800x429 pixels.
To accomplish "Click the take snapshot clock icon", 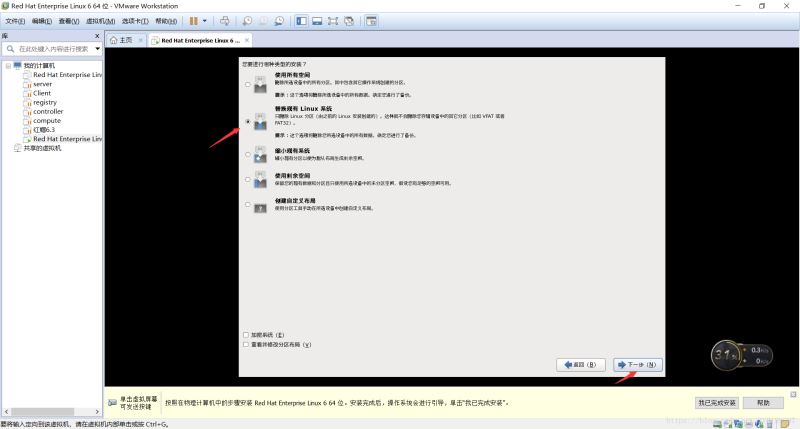I will (x=246, y=20).
